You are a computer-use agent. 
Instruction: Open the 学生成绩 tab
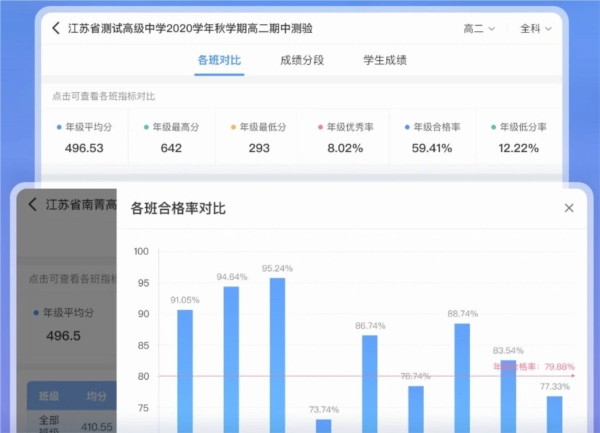[x=385, y=60]
